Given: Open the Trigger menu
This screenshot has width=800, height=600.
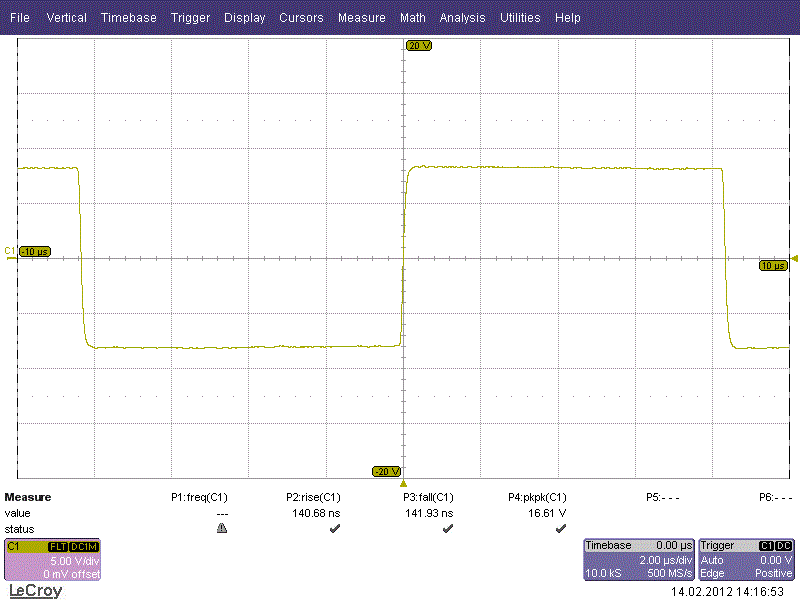Looking at the screenshot, I should [x=190, y=17].
